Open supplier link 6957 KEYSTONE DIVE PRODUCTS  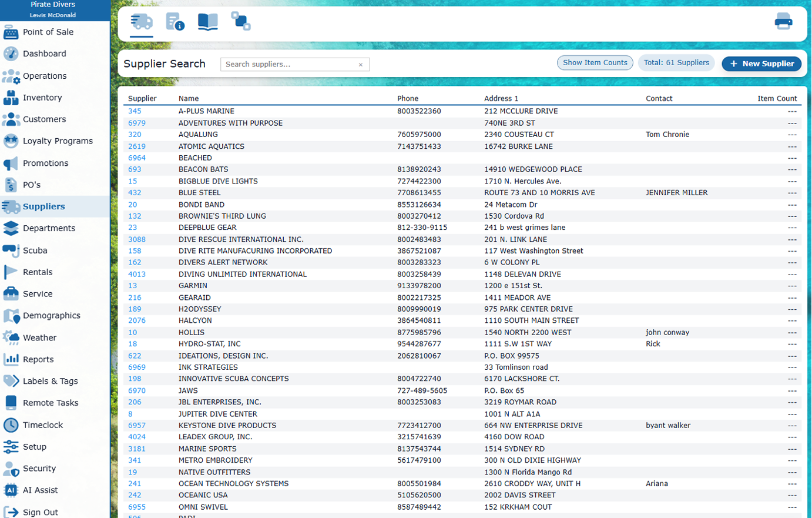click(x=136, y=425)
